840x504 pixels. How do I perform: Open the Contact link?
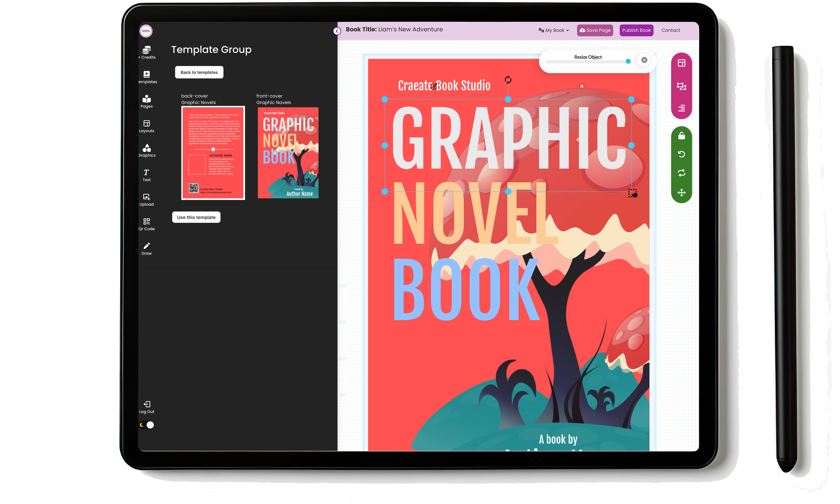(671, 30)
